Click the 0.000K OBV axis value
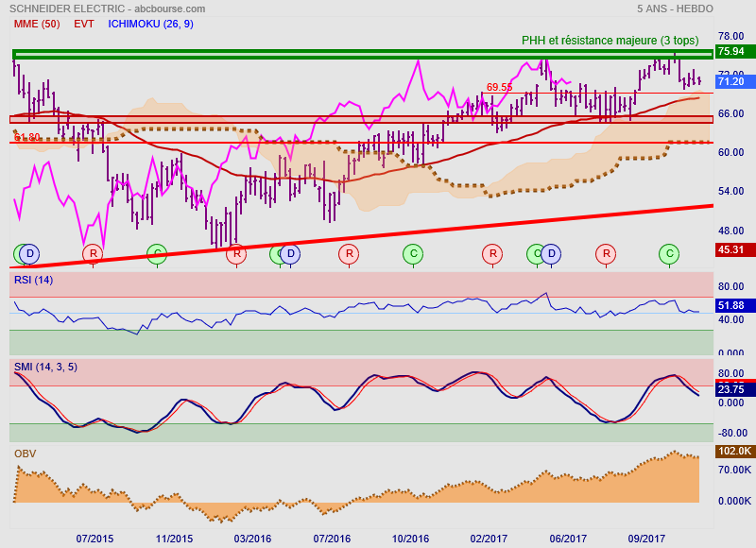 [735, 502]
